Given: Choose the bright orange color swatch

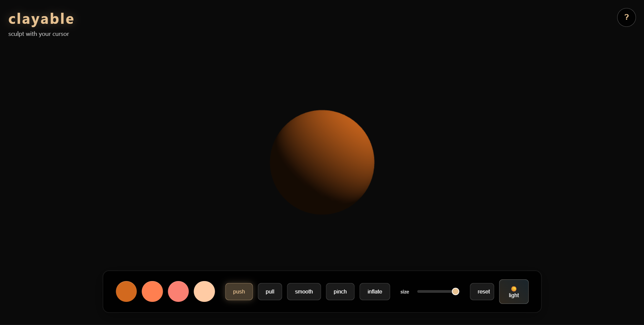Looking at the screenshot, I should point(152,291).
